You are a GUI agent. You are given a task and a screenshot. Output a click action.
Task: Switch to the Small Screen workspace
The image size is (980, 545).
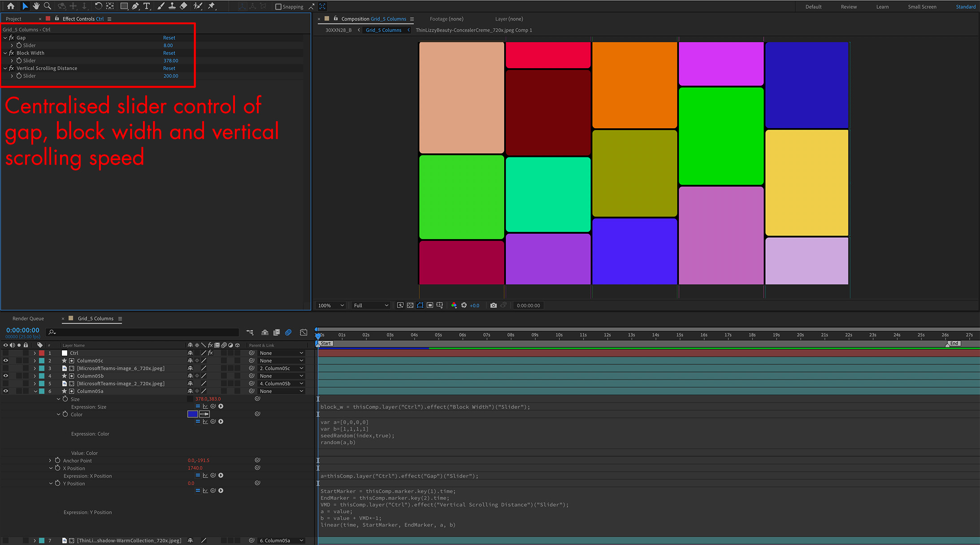[x=922, y=7]
